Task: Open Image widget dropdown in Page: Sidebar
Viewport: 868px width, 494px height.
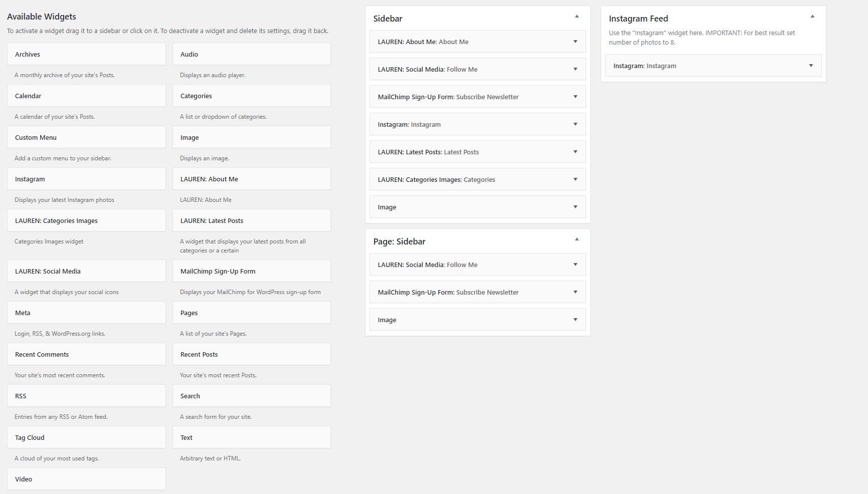Action: click(x=575, y=320)
